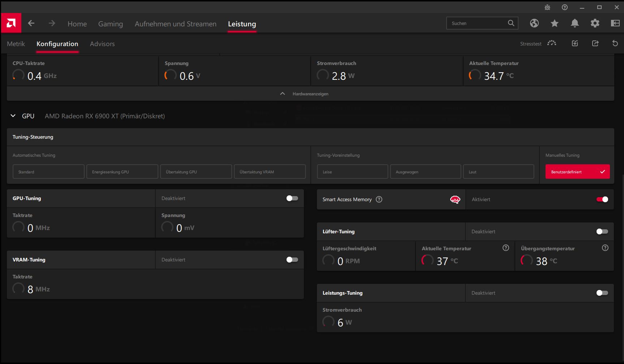Click the export/share profile icon
Screen dimensions: 624x364
pyautogui.click(x=595, y=43)
